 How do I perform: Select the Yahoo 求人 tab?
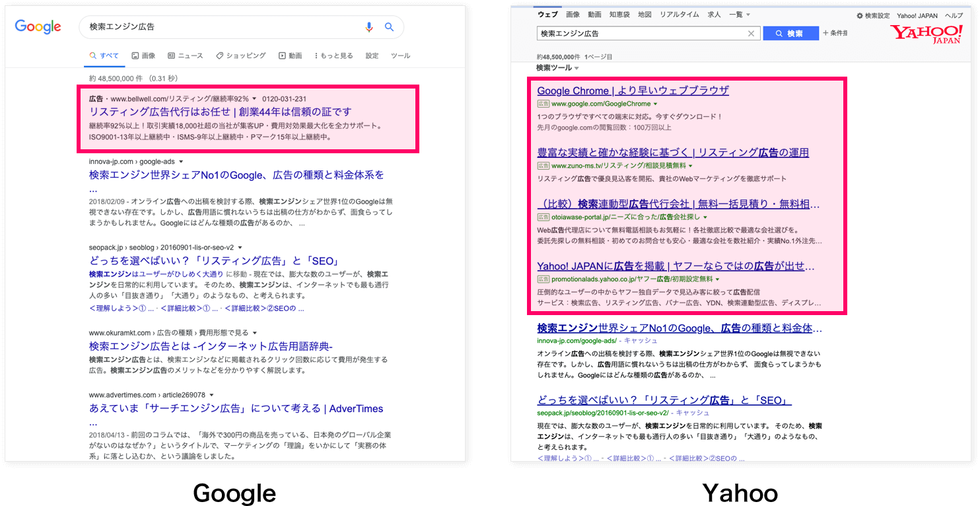click(x=714, y=15)
